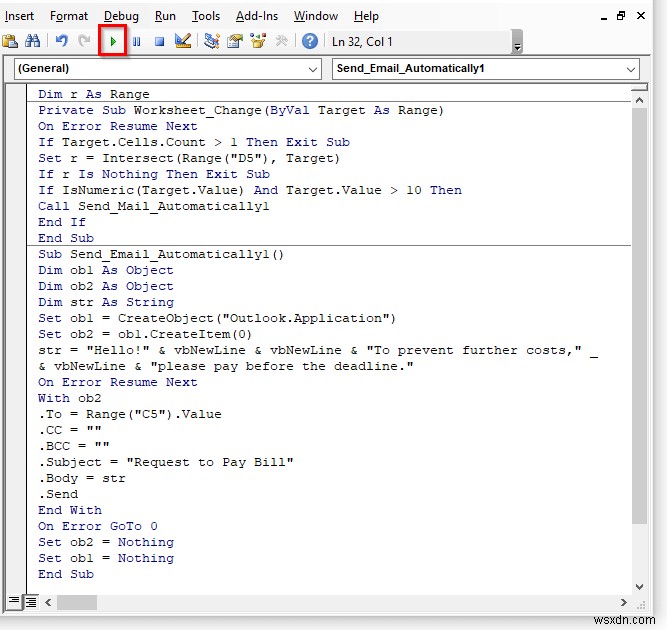Click the '.Body = str' line

[82, 478]
